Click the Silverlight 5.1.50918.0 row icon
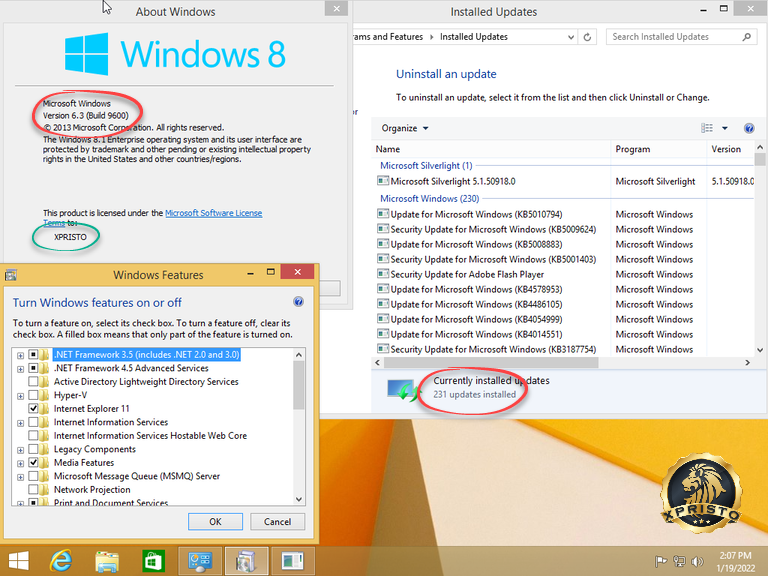Screen dimensions: 768x576 [x=383, y=181]
